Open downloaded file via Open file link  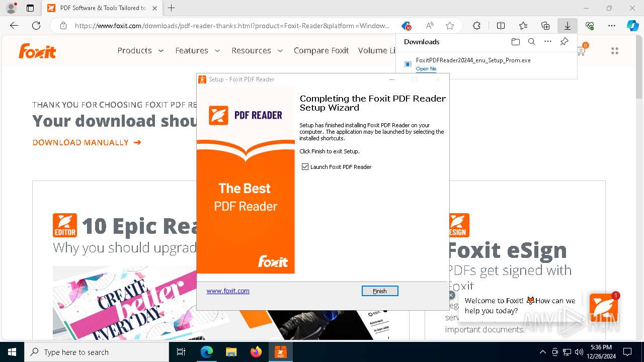coord(426,69)
